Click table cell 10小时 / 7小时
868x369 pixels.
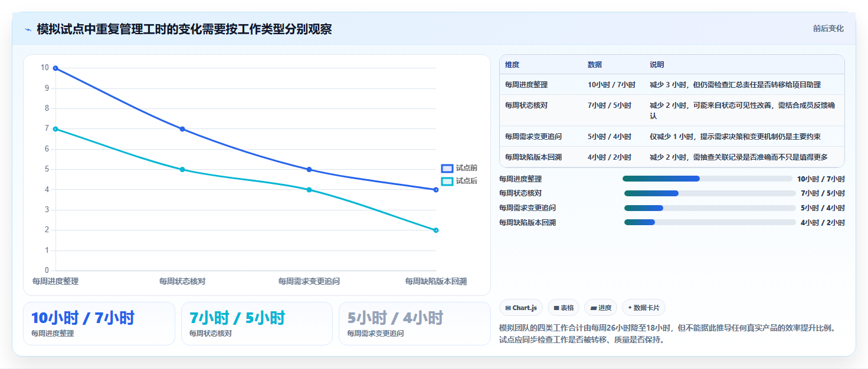pos(611,85)
